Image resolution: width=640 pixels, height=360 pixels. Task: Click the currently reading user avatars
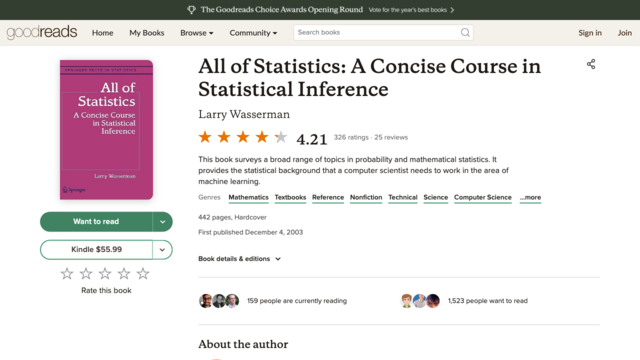pyautogui.click(x=219, y=301)
